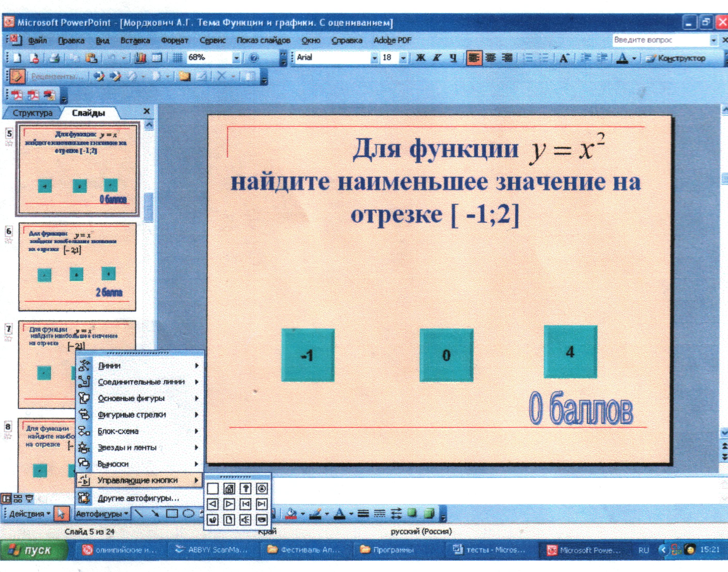Choose the Forward/Next action button shape
Screen dimensions: 728x572
point(229,504)
